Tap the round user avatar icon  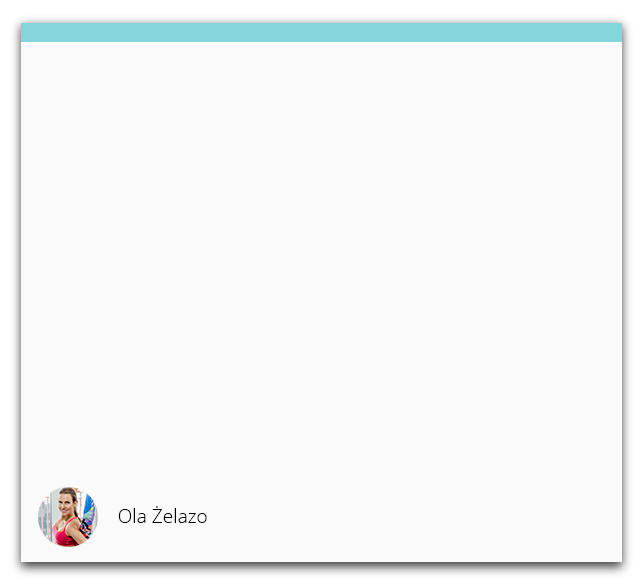[x=68, y=517]
